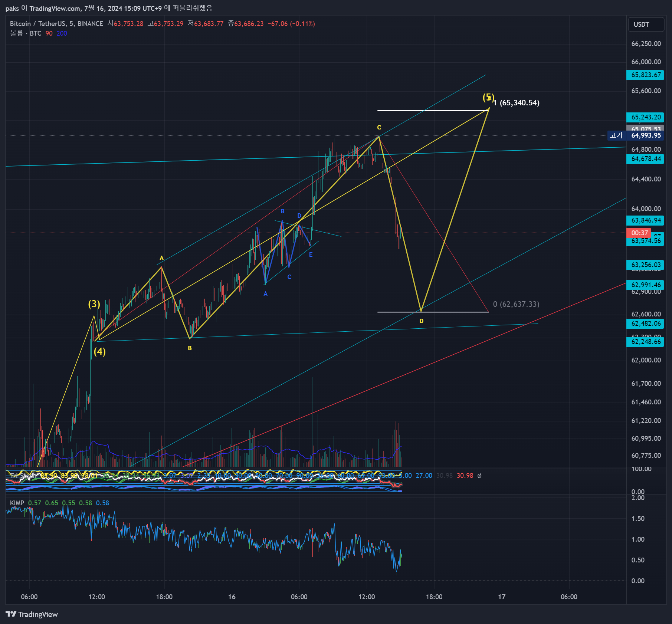Click the 100.00 stochastic axis value

(642, 469)
